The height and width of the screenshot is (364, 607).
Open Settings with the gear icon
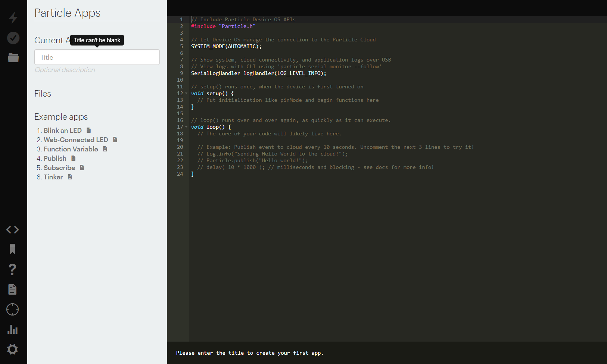coord(12,349)
